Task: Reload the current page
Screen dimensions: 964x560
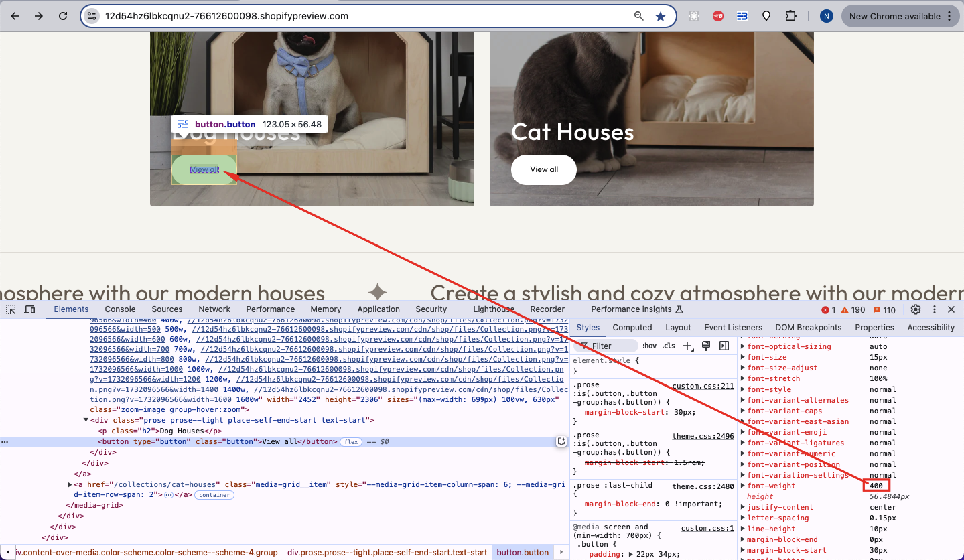Action: pos(63,16)
